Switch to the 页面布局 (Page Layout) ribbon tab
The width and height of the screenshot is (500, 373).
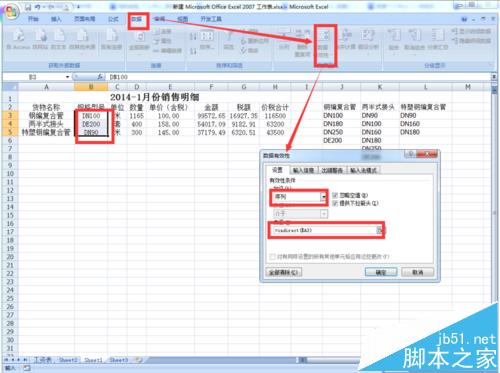(x=85, y=19)
